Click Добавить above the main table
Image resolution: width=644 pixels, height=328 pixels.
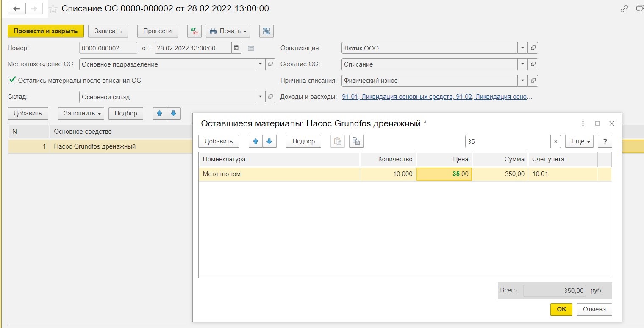28,113
